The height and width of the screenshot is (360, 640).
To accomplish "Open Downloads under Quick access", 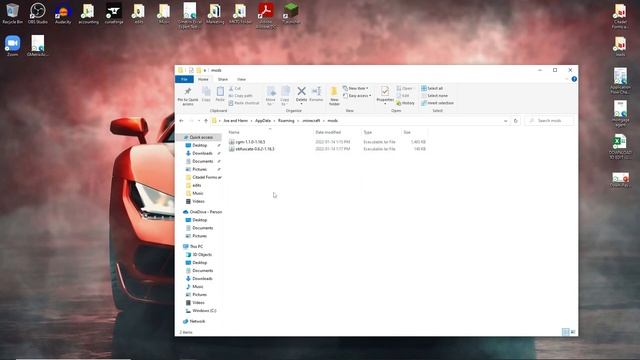I will tap(202, 153).
